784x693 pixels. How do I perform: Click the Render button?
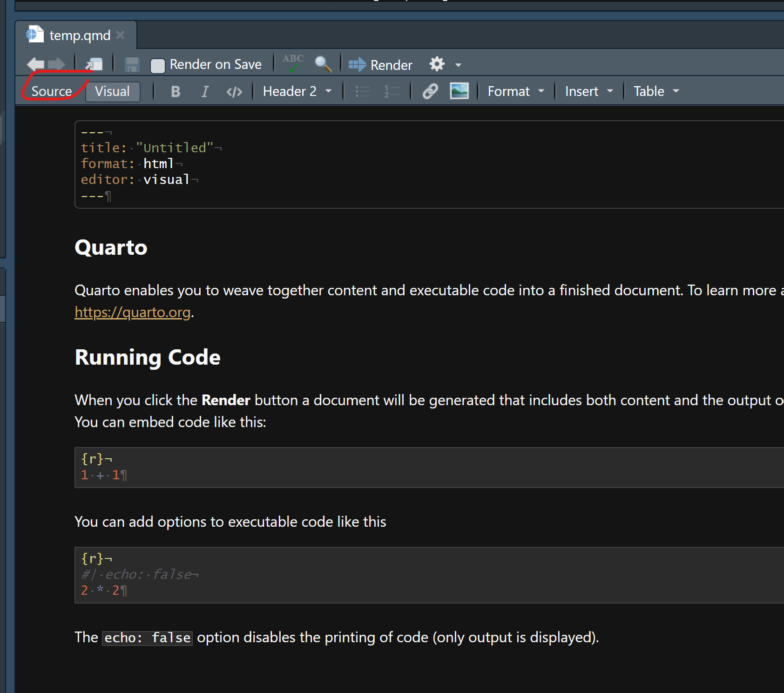380,65
